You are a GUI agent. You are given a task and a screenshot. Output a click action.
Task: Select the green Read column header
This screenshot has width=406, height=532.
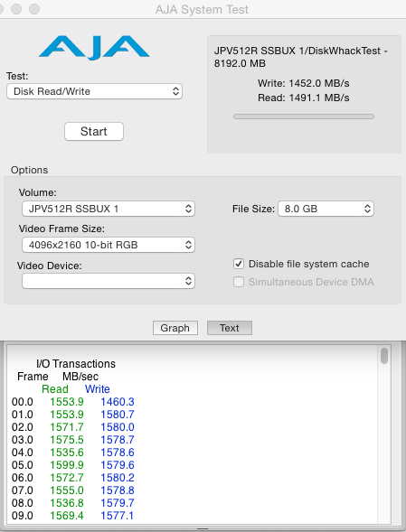pos(55,388)
